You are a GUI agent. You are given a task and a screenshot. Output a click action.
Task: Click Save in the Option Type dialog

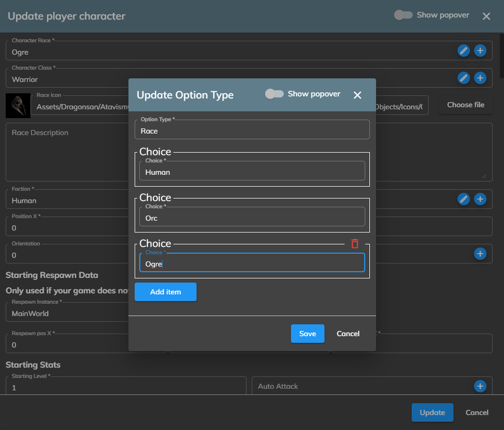point(307,334)
